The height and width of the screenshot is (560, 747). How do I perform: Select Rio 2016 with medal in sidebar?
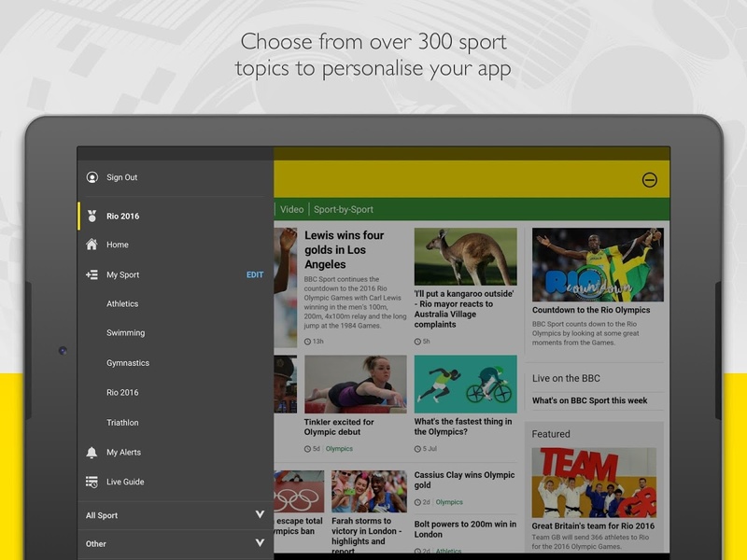[175, 217]
